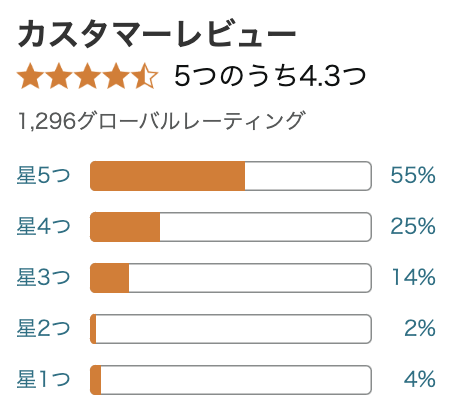The width and height of the screenshot is (450, 420).
Task: Click the 2-star rating histogram bar
Action: 231,329
